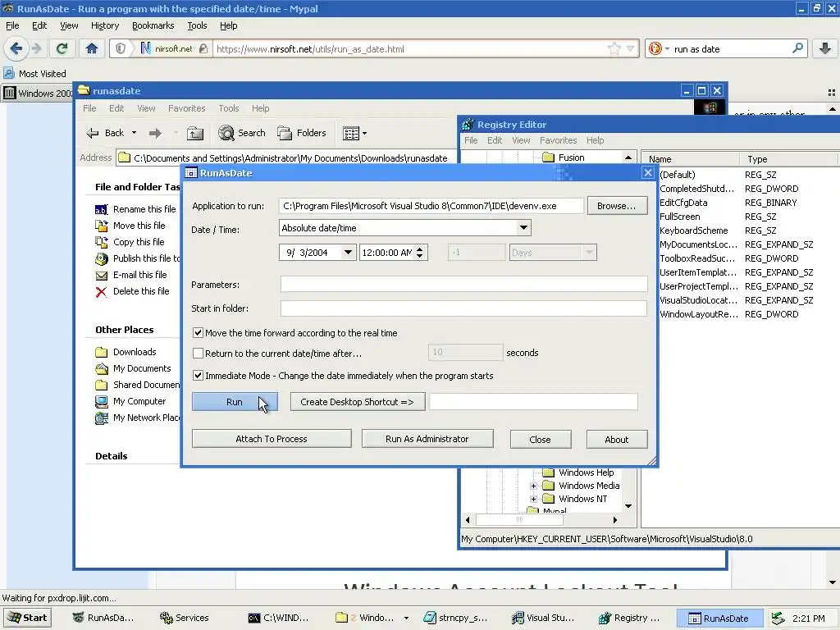The image size is (840, 630).
Task: Open the Date / Time mode combo box
Action: (x=405, y=228)
